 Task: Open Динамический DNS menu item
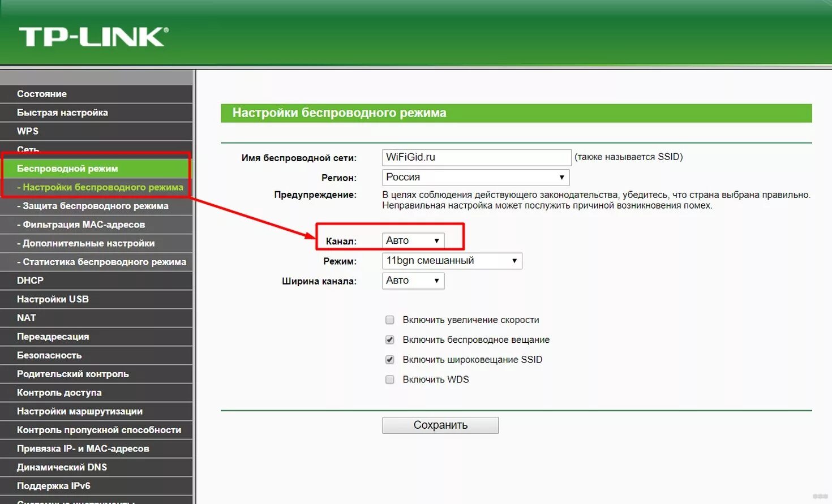tap(96, 467)
